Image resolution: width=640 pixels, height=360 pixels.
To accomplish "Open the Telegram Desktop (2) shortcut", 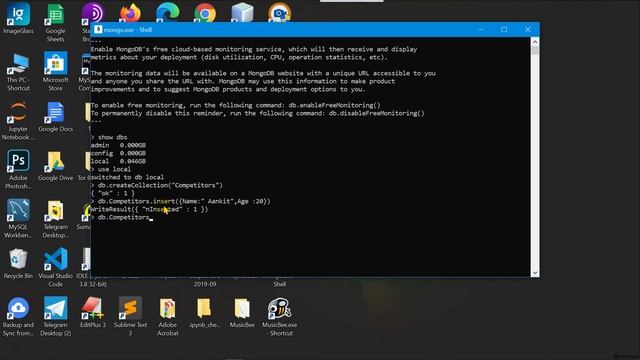I will (x=56, y=317).
